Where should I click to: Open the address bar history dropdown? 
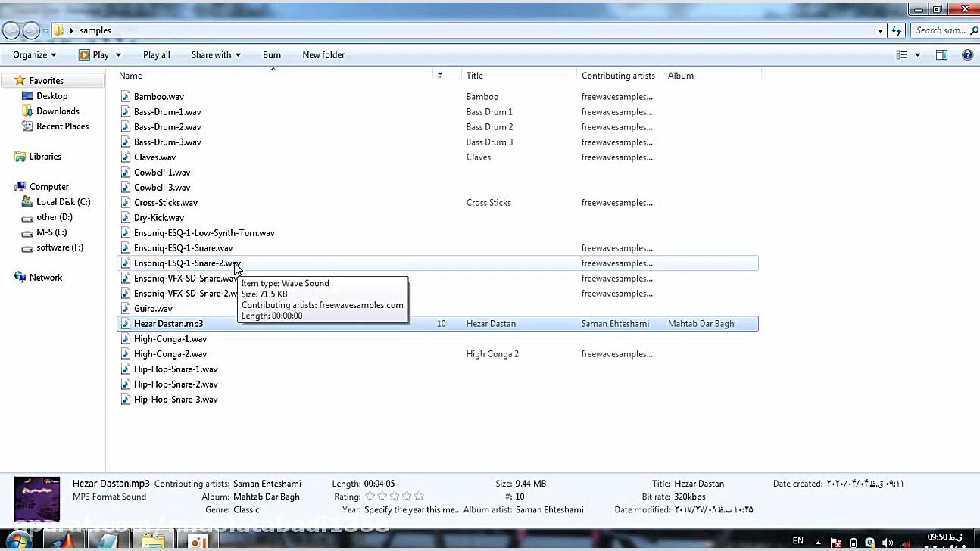point(880,30)
